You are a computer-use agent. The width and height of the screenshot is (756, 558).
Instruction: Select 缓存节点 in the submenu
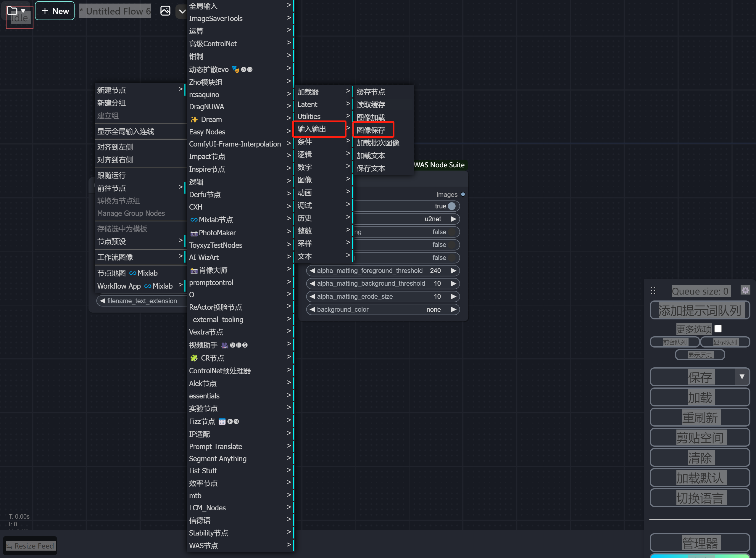pos(383,92)
